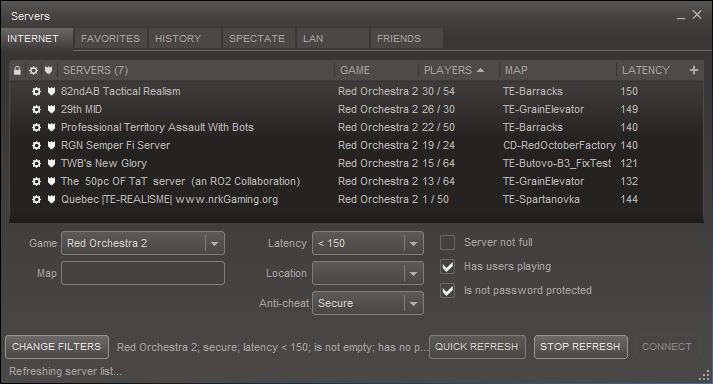Click the players sort arrow indicator
Screen dimensions: 713x384
click(481, 70)
